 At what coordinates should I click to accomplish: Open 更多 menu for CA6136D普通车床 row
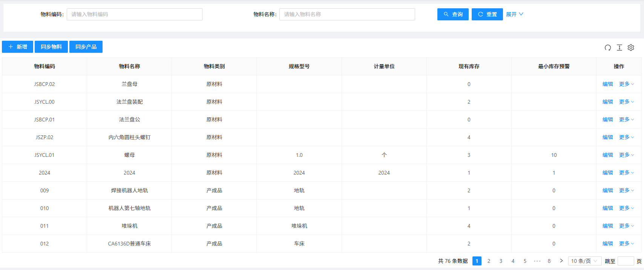pyautogui.click(x=627, y=244)
